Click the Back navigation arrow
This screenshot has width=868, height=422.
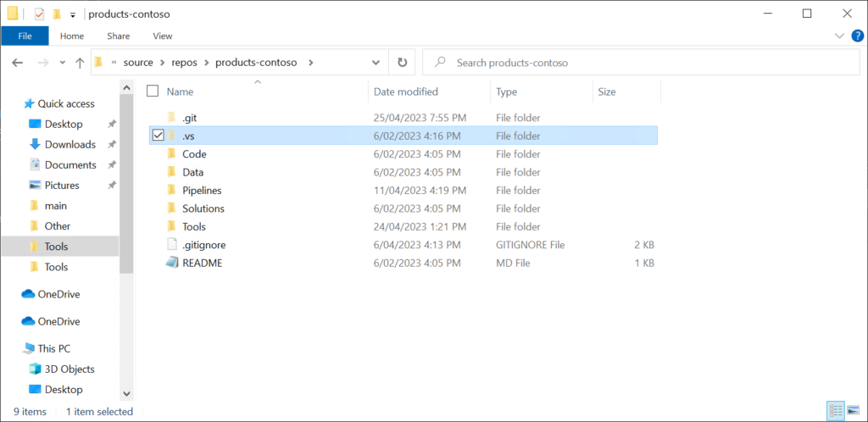click(x=17, y=63)
